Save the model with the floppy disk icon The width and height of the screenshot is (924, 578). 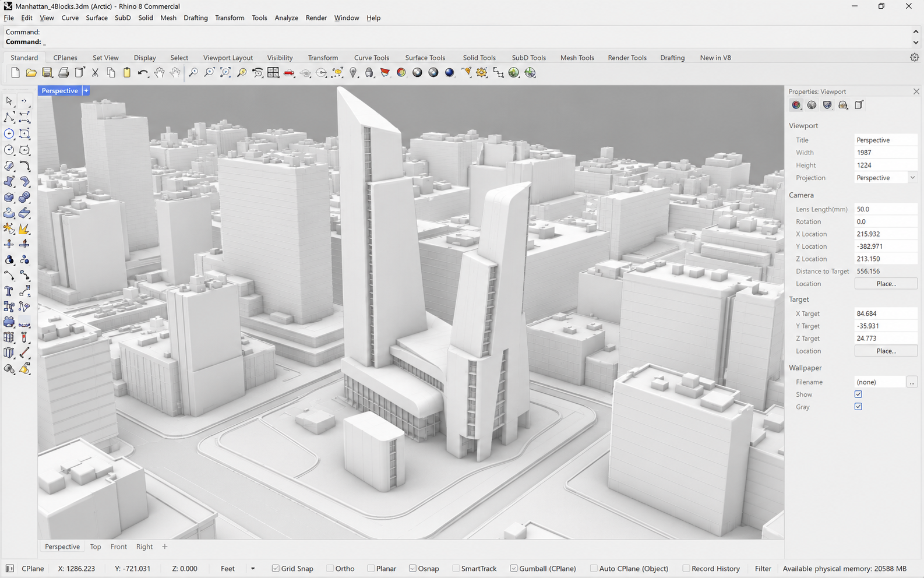point(47,73)
